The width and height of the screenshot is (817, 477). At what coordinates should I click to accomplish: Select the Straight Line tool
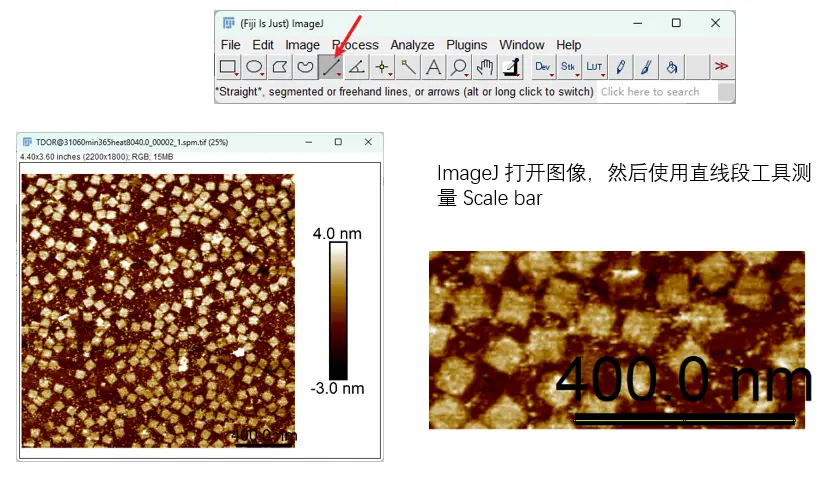(x=330, y=67)
